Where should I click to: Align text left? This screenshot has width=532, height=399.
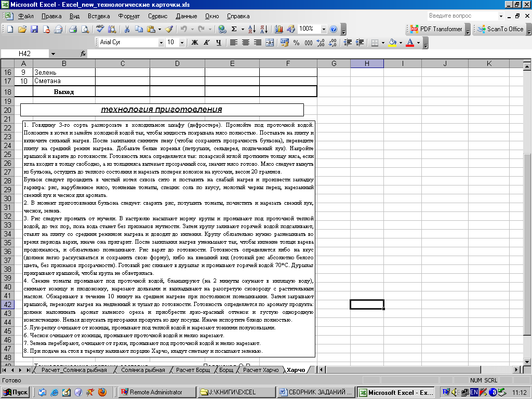point(233,43)
